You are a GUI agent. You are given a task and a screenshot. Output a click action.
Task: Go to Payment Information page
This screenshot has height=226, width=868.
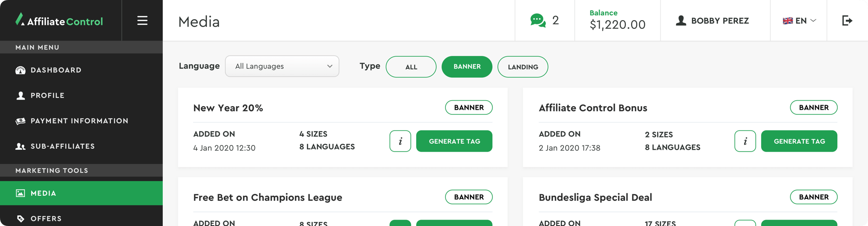pos(79,121)
